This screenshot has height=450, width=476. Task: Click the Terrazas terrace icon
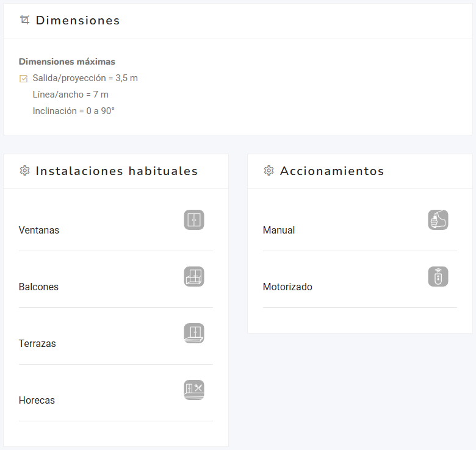[194, 334]
